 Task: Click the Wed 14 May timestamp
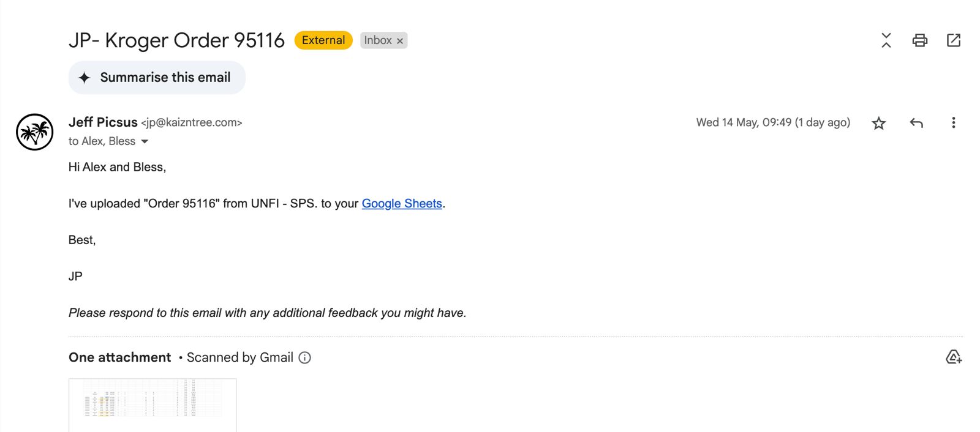pos(773,122)
